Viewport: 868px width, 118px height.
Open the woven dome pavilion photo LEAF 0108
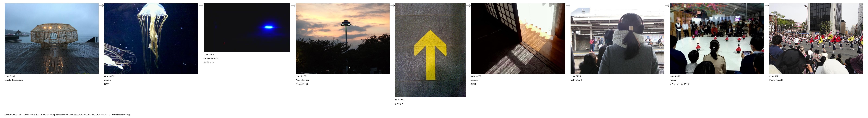(52, 38)
